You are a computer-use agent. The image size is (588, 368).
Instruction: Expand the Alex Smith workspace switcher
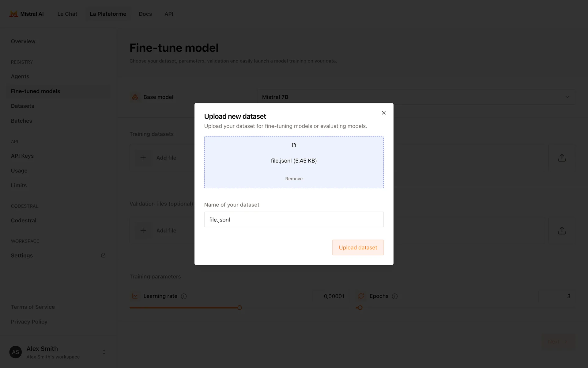[x=104, y=352]
